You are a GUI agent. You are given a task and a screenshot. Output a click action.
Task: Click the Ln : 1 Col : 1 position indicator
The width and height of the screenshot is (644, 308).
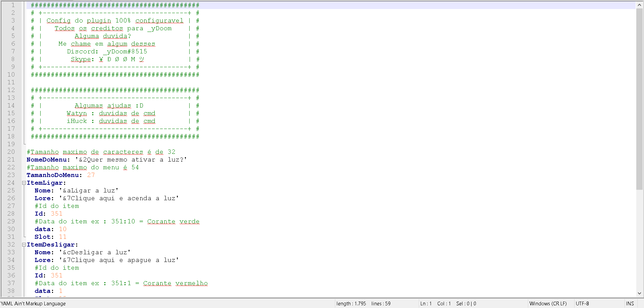pyautogui.click(x=435, y=304)
